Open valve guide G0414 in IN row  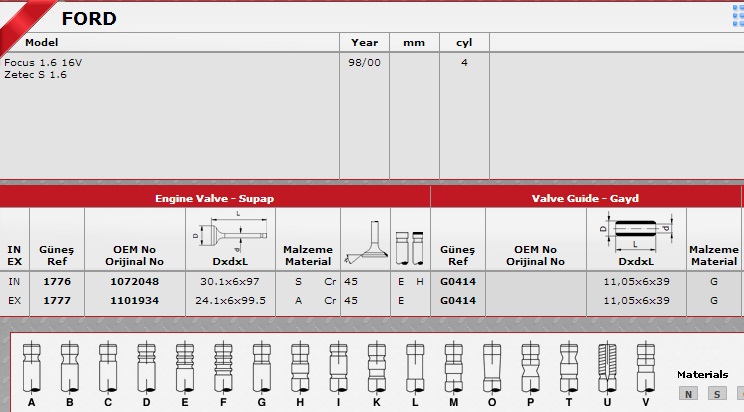(457, 281)
